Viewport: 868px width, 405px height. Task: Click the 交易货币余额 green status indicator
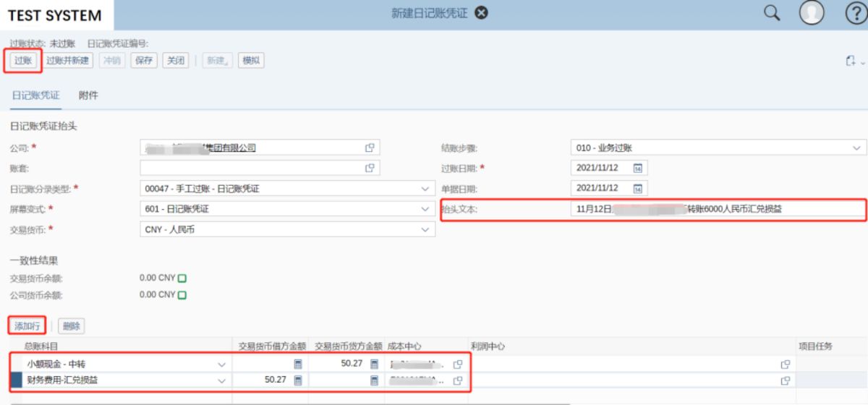point(182,278)
